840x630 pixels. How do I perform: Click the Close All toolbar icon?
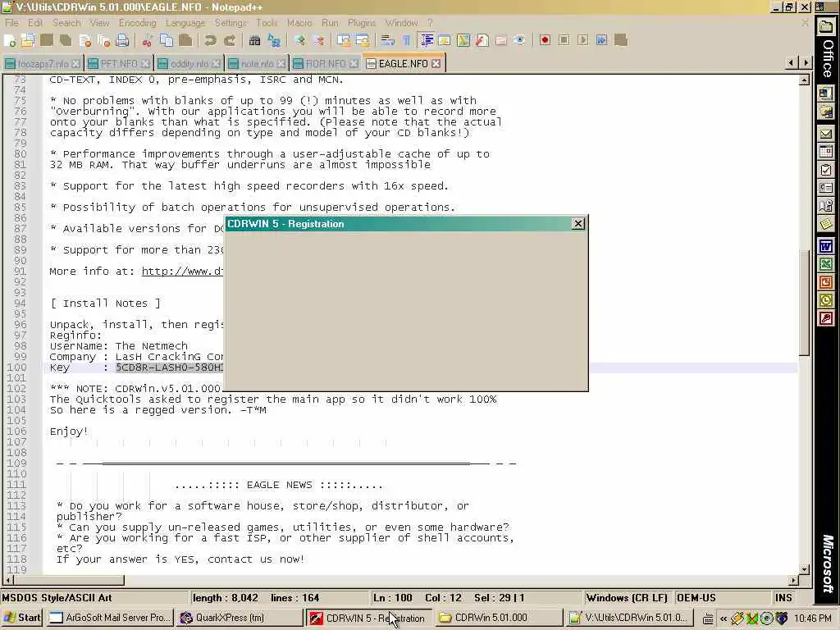[x=103, y=41]
